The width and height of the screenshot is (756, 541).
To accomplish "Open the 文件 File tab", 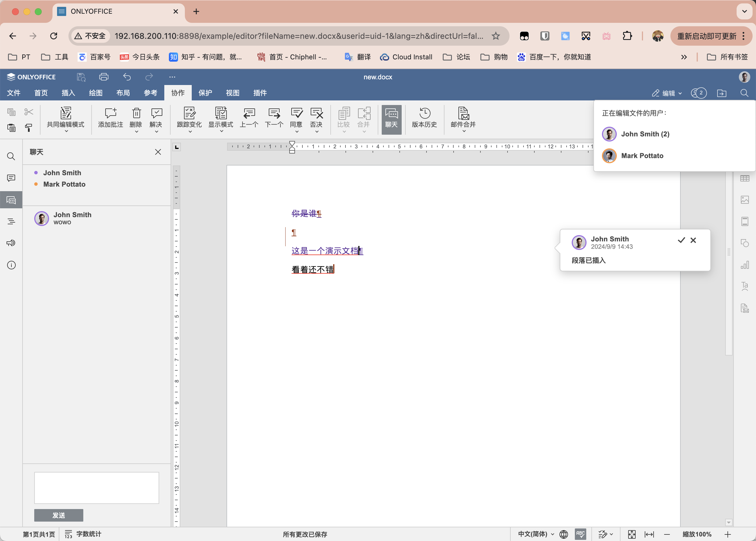I will (14, 93).
